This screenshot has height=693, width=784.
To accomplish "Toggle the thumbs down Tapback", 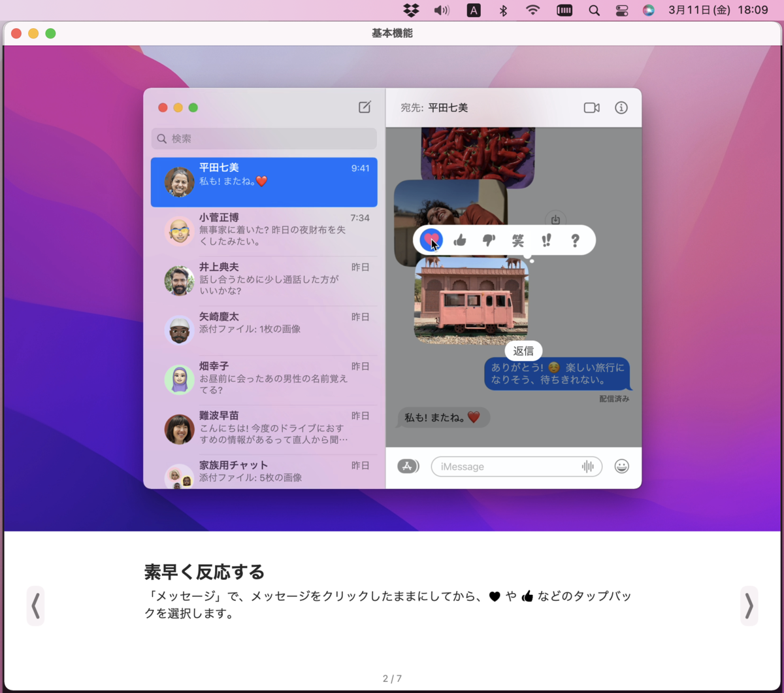I will coord(489,240).
